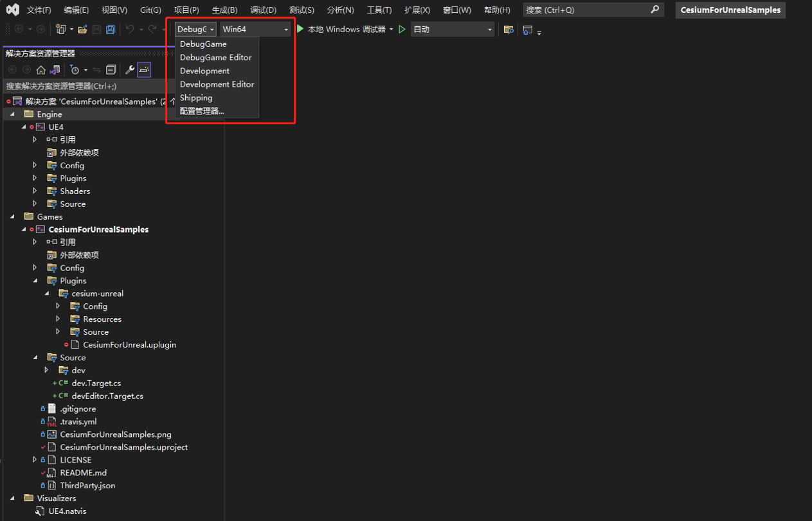Click the New Project toolbar icon

click(x=61, y=30)
